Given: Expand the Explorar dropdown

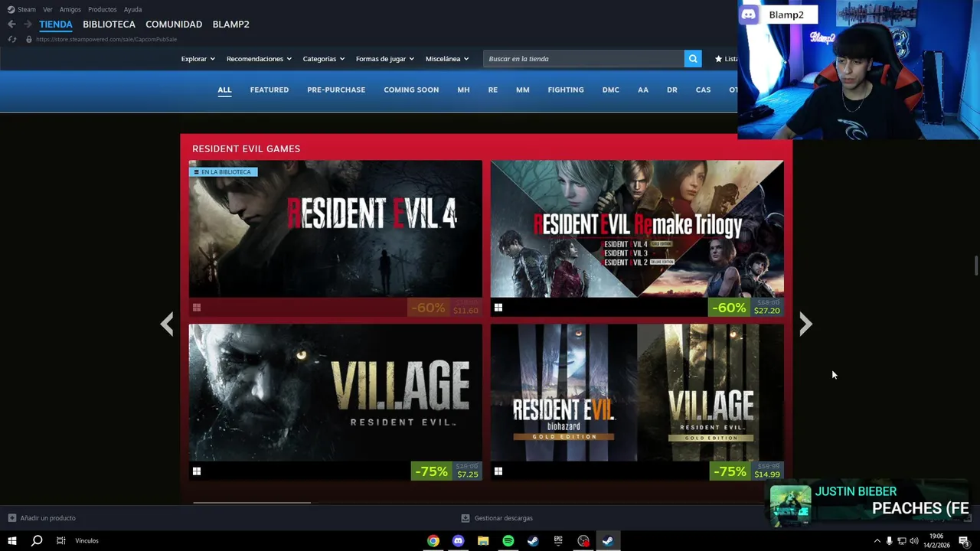Looking at the screenshot, I should [198, 59].
